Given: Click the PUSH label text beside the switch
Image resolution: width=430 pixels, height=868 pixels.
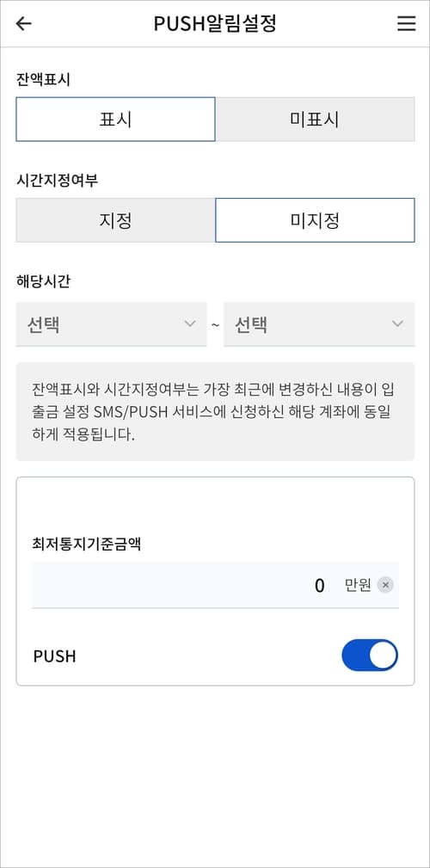Looking at the screenshot, I should [55, 656].
